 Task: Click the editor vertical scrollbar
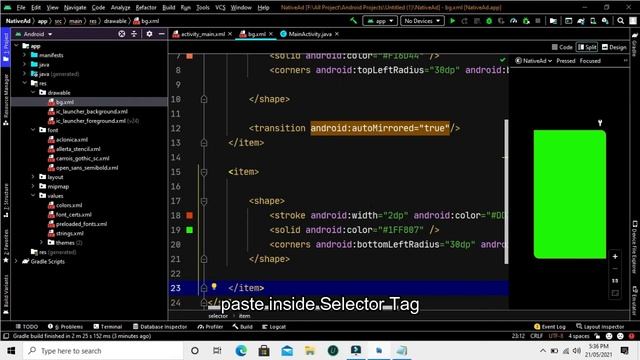coord(506,192)
